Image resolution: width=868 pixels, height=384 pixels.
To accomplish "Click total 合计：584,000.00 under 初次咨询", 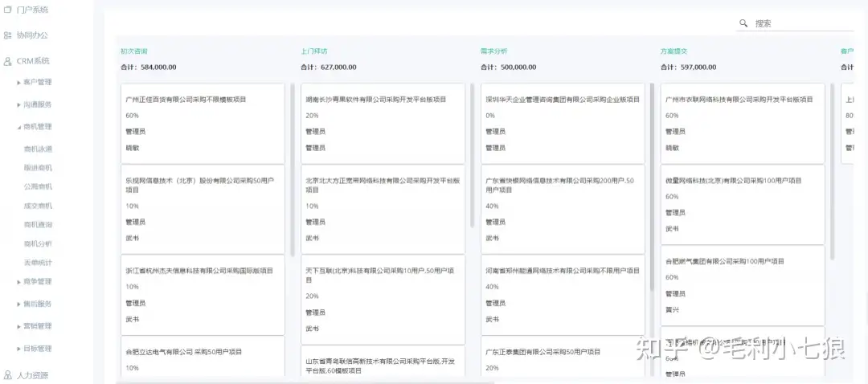I will point(149,67).
